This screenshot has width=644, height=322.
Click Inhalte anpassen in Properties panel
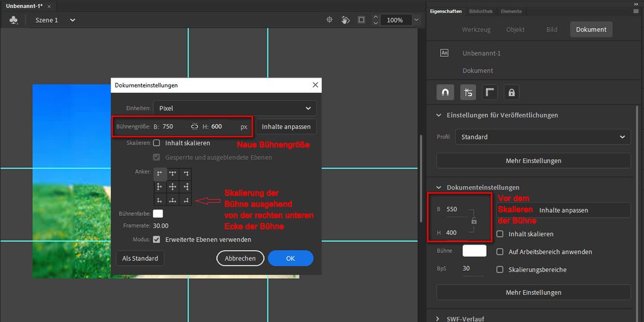(x=564, y=210)
